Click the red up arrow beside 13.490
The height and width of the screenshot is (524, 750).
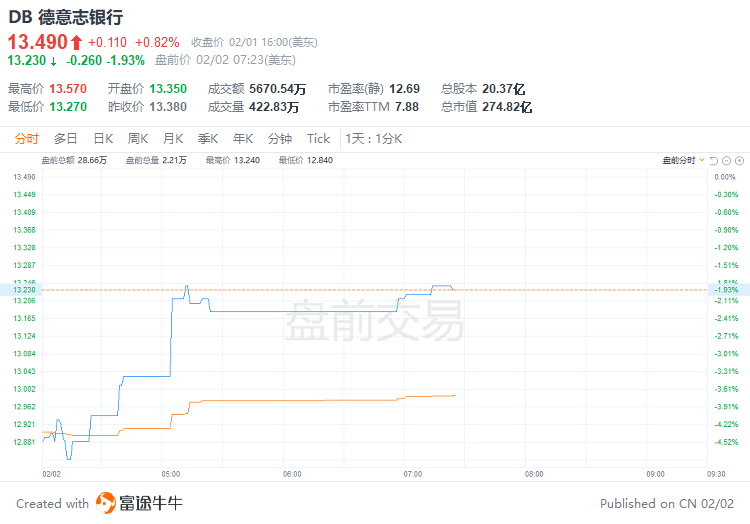pos(75,42)
